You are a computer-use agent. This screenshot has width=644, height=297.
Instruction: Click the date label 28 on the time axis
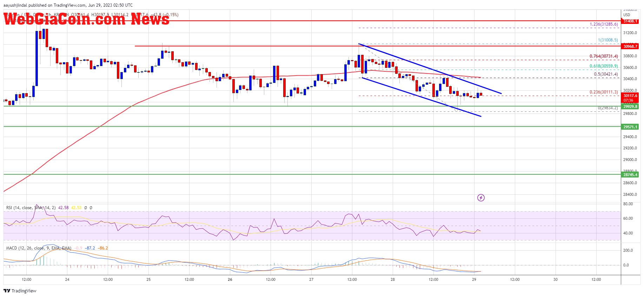[x=393, y=280]
